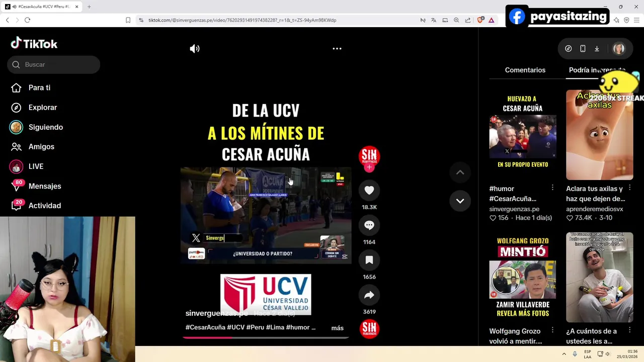Screen dimensions: 644x362
Task: Click the taskbar microphone icon
Action: [x=575, y=354]
